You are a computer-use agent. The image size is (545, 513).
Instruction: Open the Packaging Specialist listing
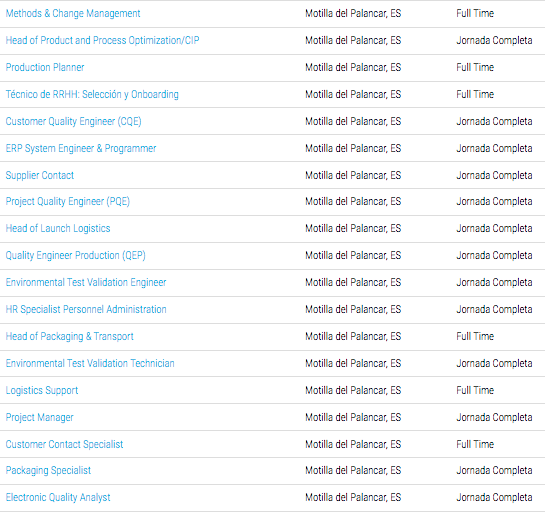[48, 471]
